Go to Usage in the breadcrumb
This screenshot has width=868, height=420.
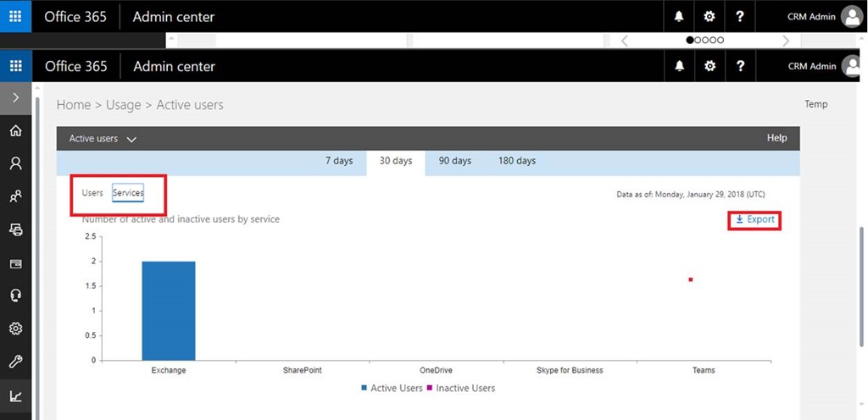pyautogui.click(x=123, y=105)
